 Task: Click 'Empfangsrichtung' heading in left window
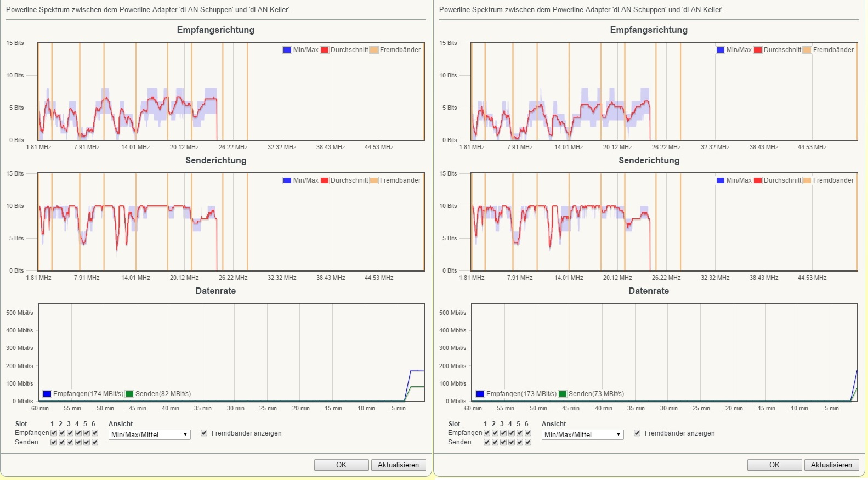pos(215,30)
